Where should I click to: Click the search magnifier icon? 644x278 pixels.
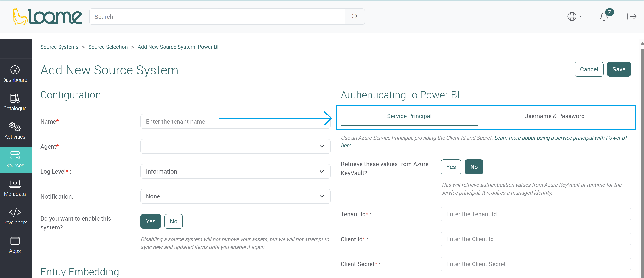click(354, 17)
